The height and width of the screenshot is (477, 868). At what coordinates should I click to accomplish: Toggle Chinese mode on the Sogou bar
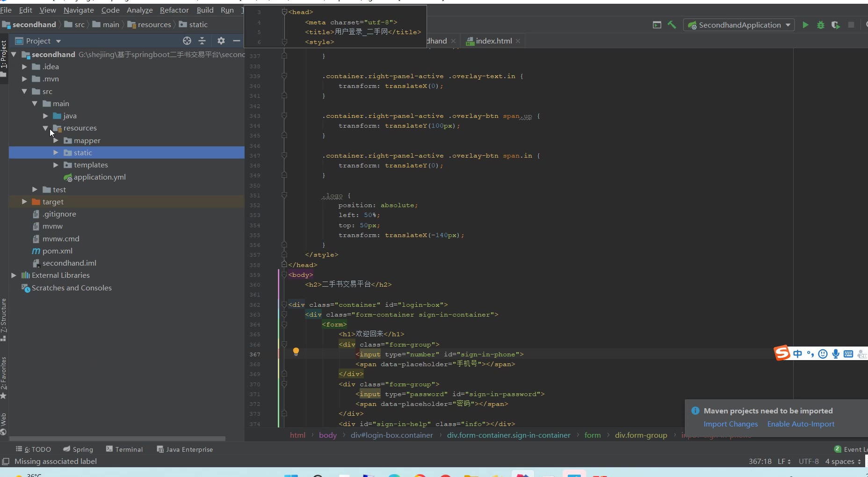pyautogui.click(x=797, y=354)
